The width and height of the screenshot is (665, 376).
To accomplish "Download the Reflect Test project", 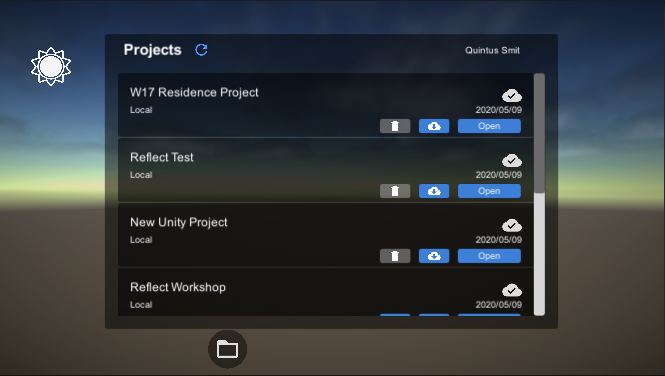I will (x=434, y=191).
